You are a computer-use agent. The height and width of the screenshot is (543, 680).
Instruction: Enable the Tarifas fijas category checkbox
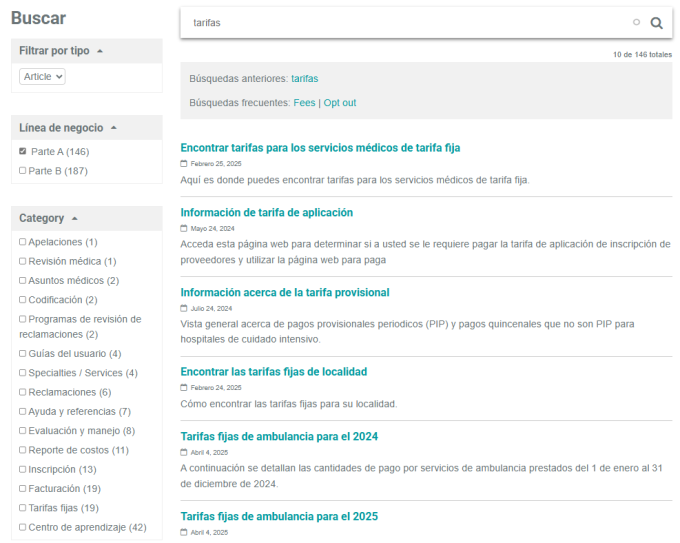coord(23,508)
